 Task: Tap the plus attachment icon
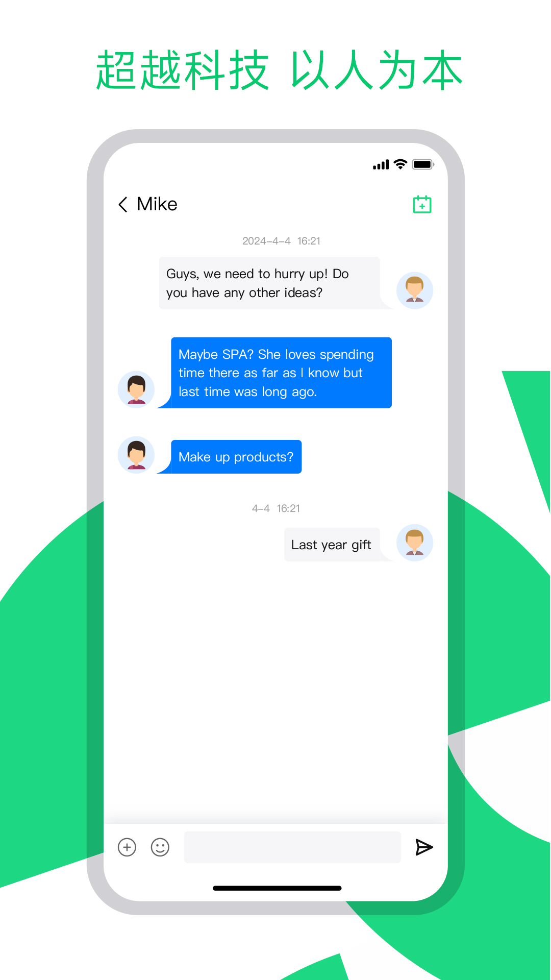[127, 847]
